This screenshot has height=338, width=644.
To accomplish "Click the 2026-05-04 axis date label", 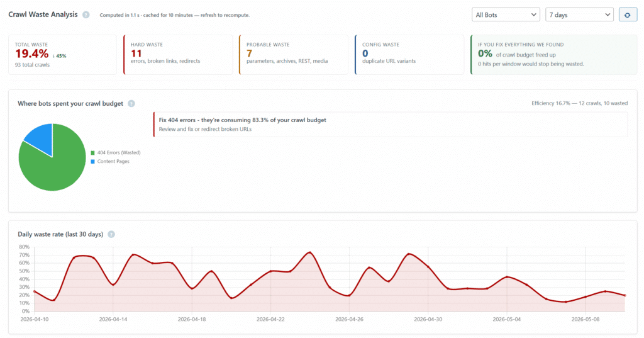I will point(507,319).
